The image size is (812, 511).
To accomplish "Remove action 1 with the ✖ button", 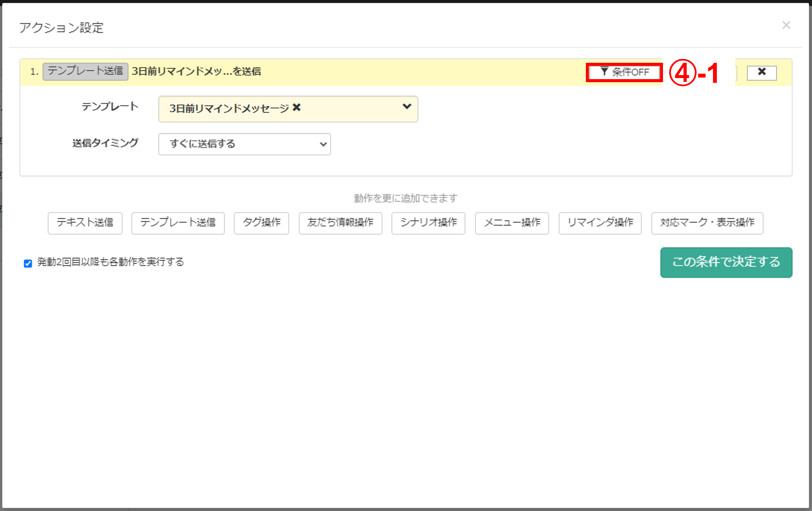I will click(761, 73).
